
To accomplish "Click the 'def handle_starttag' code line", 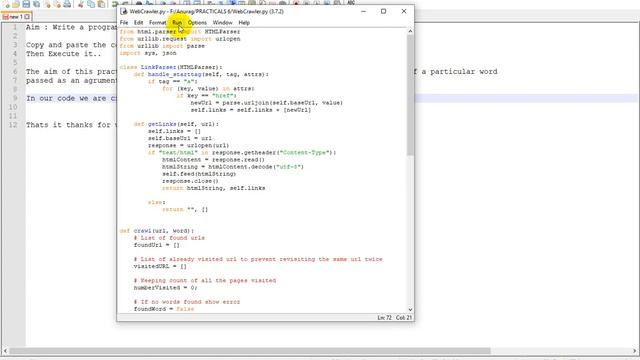I will 201,74.
